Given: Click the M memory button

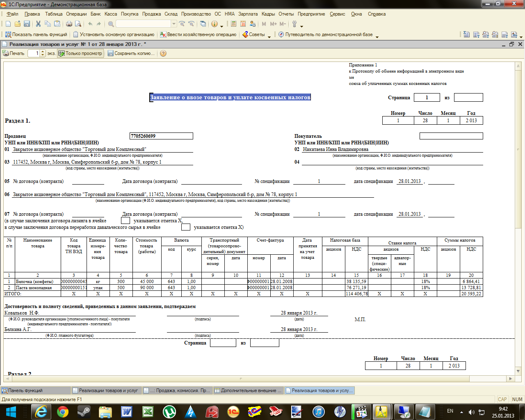Looking at the screenshot, I should [x=264, y=24].
